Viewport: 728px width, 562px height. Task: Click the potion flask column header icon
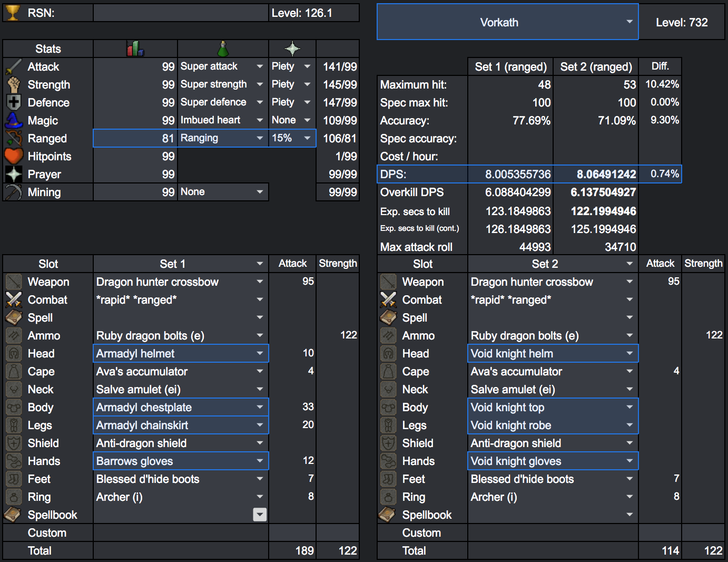[x=223, y=48]
